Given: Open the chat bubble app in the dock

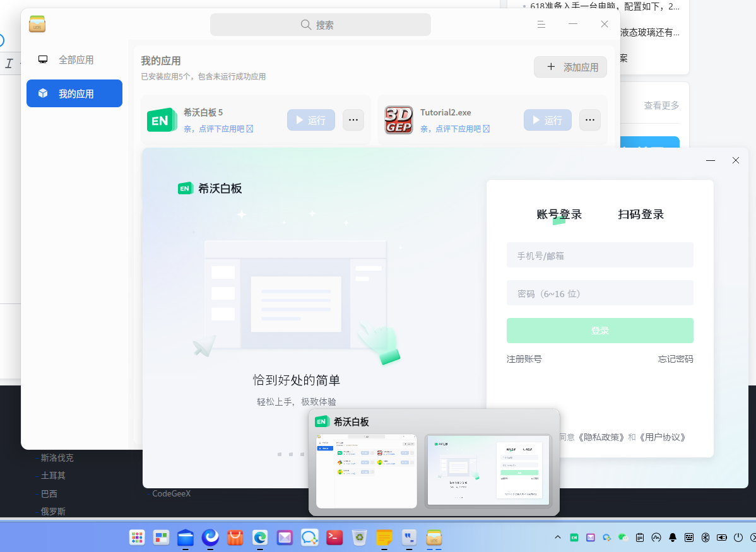Looking at the screenshot, I should 310,537.
